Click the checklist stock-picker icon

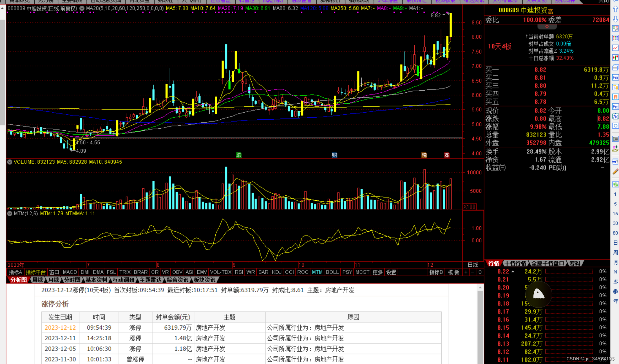coord(615,139)
